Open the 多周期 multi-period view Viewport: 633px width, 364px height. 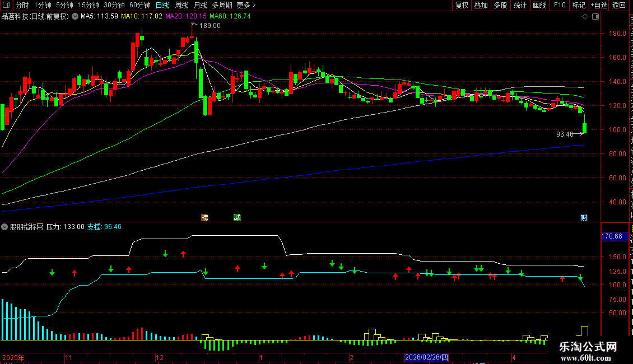(x=222, y=5)
